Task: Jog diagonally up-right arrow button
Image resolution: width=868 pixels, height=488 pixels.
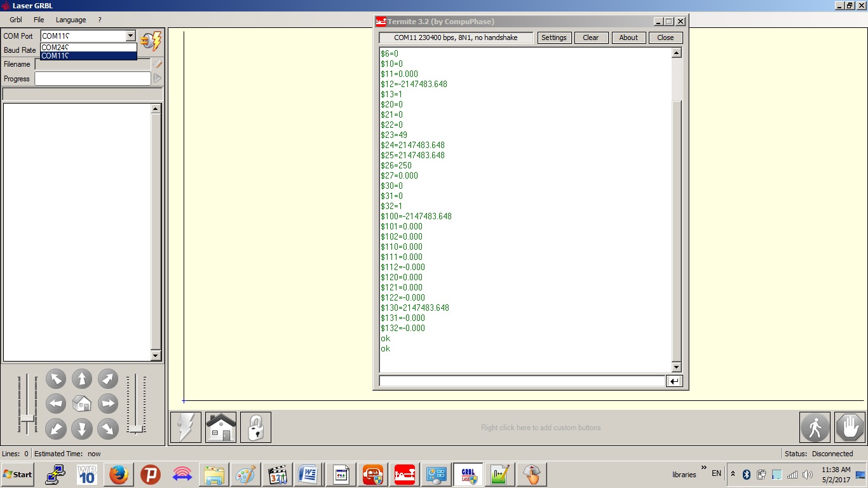Action: pos(108,379)
